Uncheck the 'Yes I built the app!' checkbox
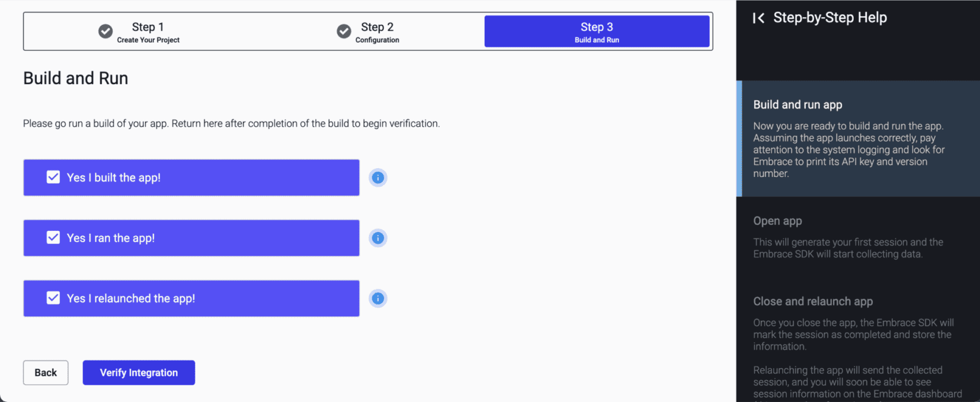Screen dimensions: 980x402 coord(53,177)
